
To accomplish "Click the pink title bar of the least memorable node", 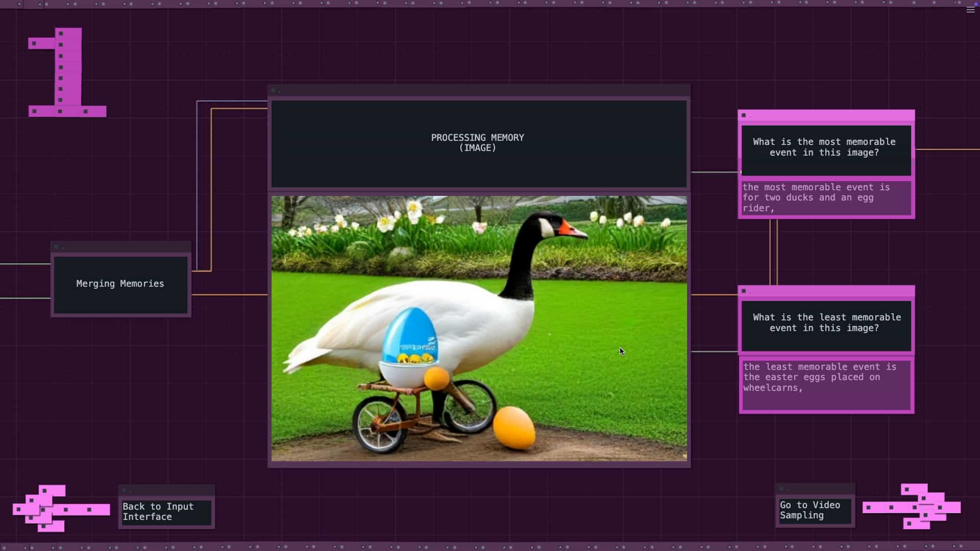I will (x=837, y=291).
